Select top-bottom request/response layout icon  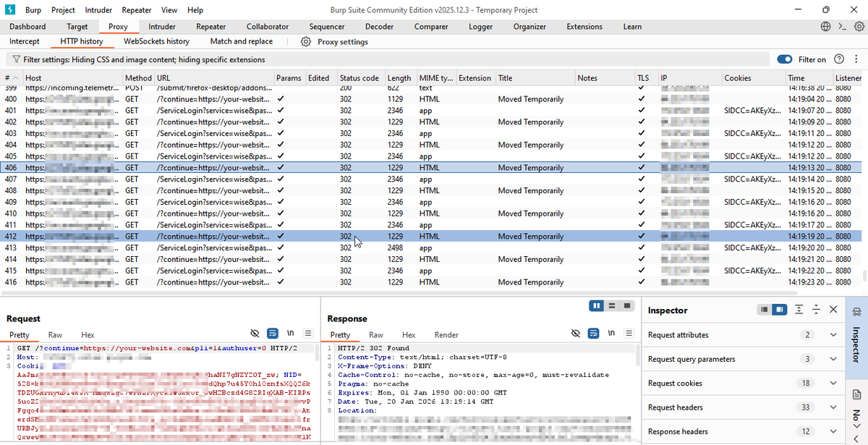pos(612,306)
